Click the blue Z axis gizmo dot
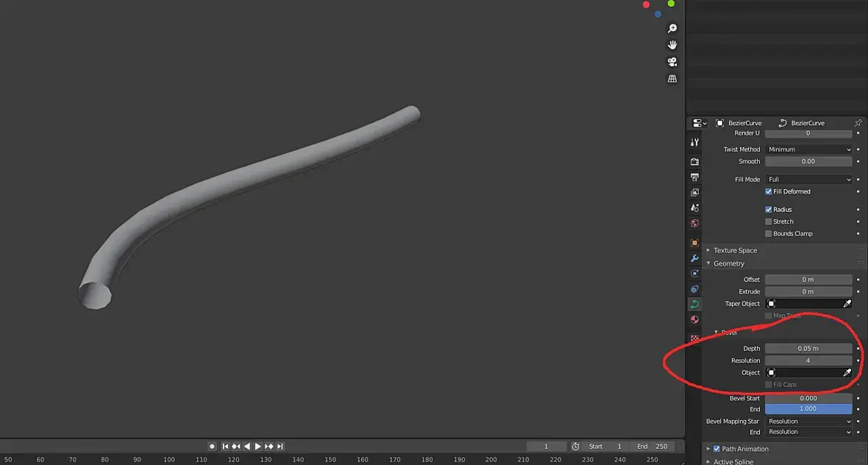Image resolution: width=868 pixels, height=465 pixels. (x=658, y=15)
